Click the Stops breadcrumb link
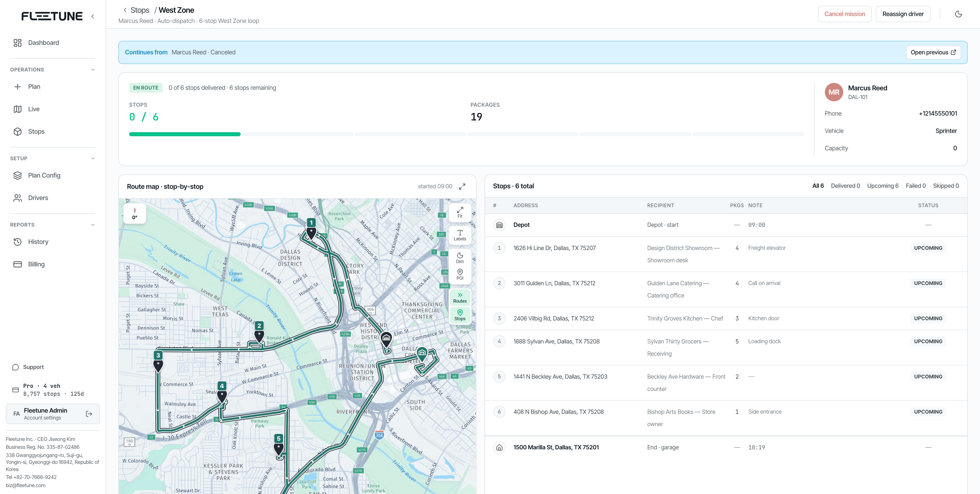The height and width of the screenshot is (494, 980). [x=140, y=10]
